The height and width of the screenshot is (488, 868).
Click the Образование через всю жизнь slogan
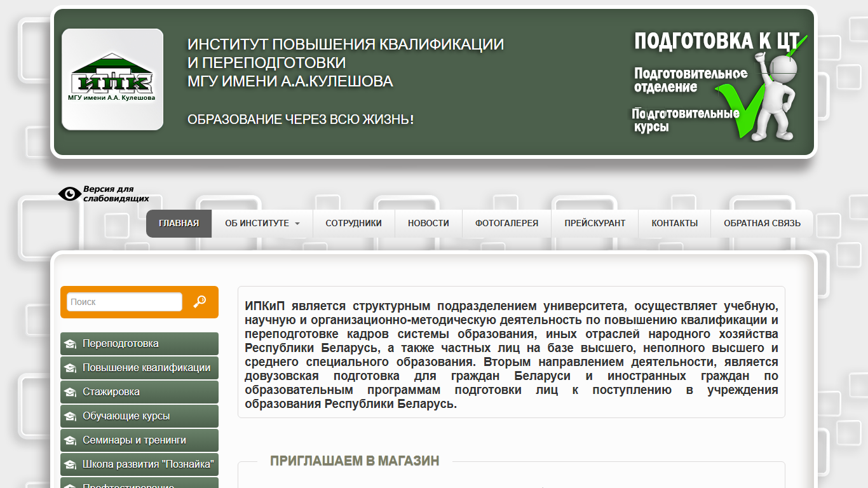click(301, 119)
